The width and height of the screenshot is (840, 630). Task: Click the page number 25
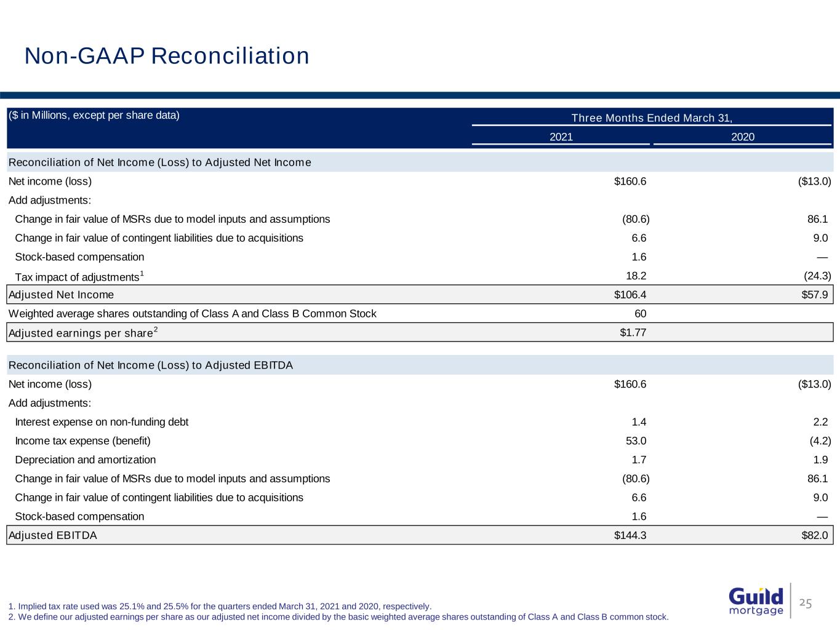[x=806, y=604]
